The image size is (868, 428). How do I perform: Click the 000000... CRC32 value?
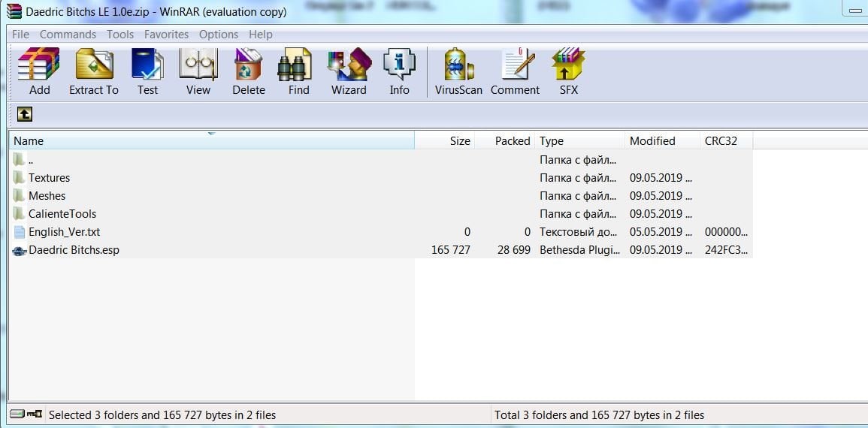726,232
